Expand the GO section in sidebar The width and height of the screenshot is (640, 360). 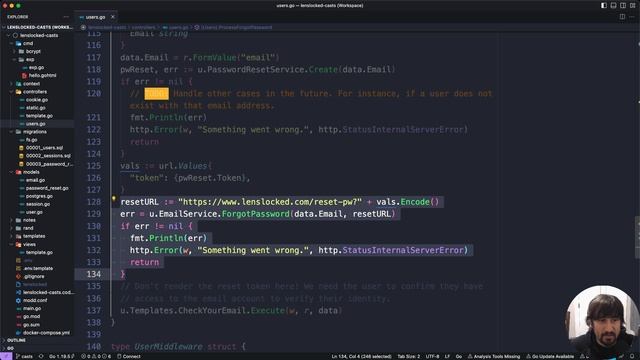[x=10, y=348]
